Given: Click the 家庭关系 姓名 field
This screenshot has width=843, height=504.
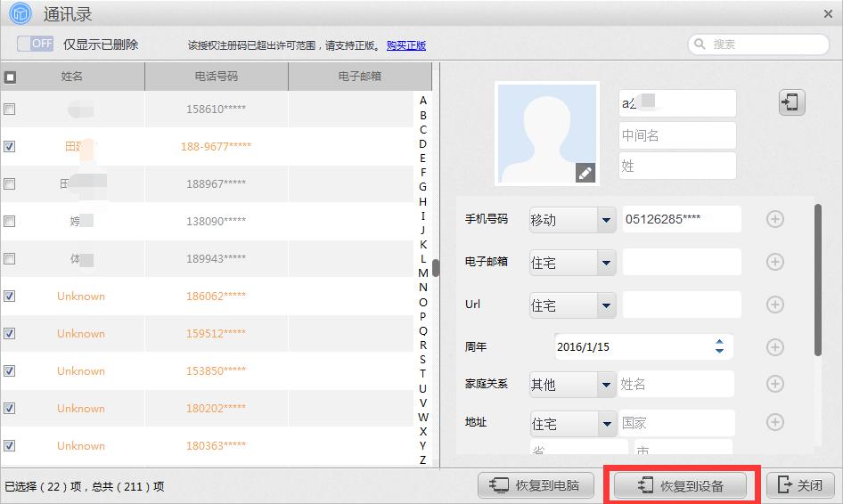Looking at the screenshot, I should (x=676, y=384).
